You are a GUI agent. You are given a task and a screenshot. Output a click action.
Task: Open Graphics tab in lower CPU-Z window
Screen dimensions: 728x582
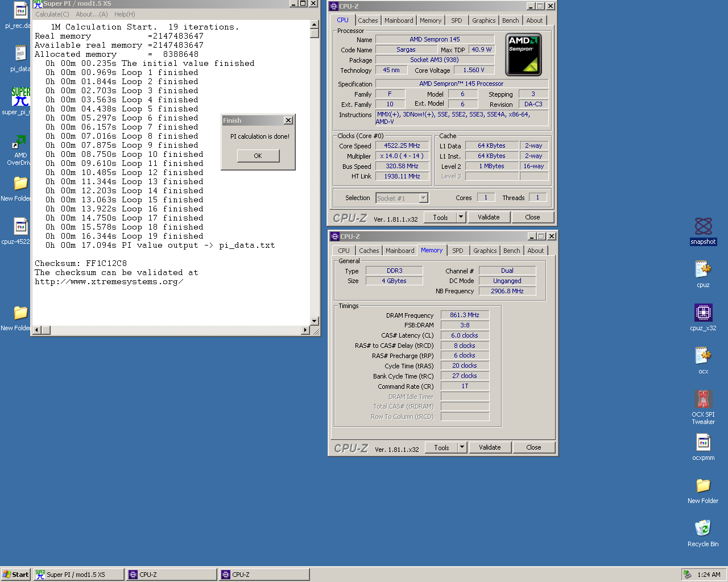[485, 251]
